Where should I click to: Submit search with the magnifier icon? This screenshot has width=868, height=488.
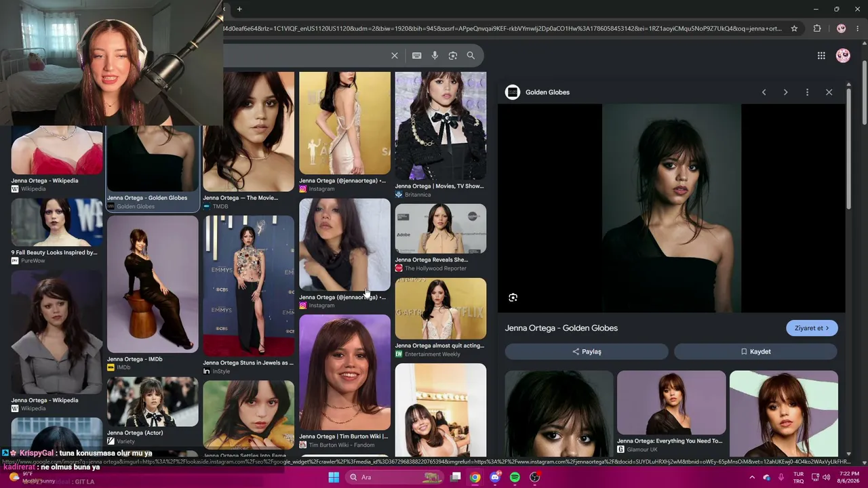click(471, 56)
